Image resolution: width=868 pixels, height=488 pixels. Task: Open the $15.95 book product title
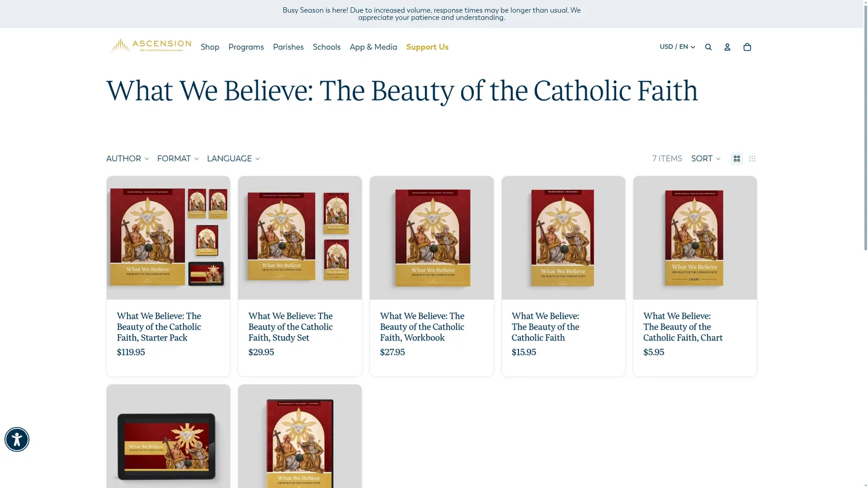(x=546, y=327)
